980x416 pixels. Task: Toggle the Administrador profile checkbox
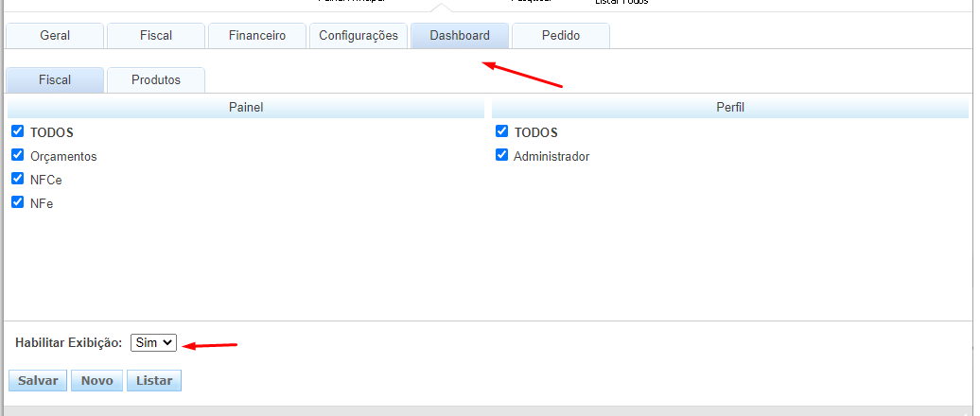click(x=501, y=155)
